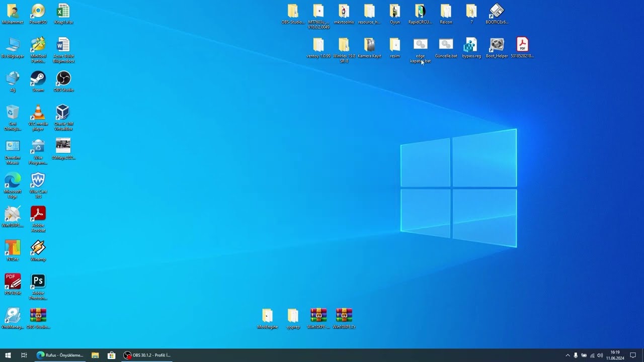This screenshot has width=644, height=362.
Task: Select the 5318528218 PDF file
Action: (522, 48)
